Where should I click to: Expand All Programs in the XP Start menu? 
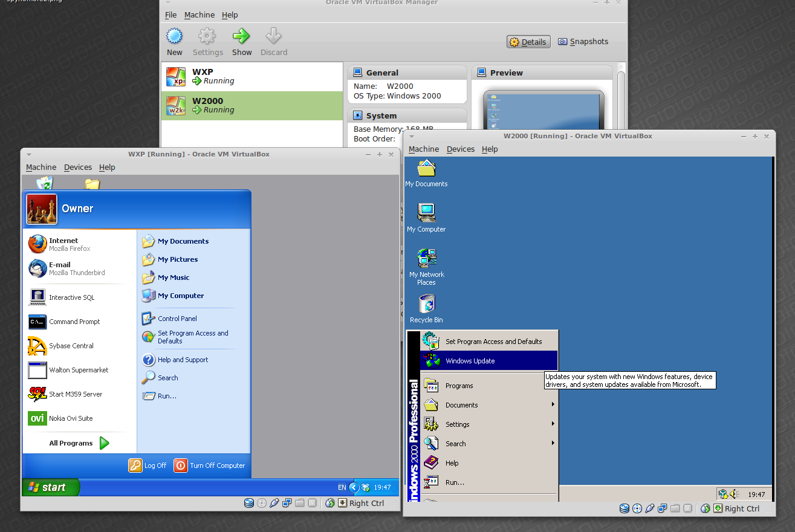point(79,443)
